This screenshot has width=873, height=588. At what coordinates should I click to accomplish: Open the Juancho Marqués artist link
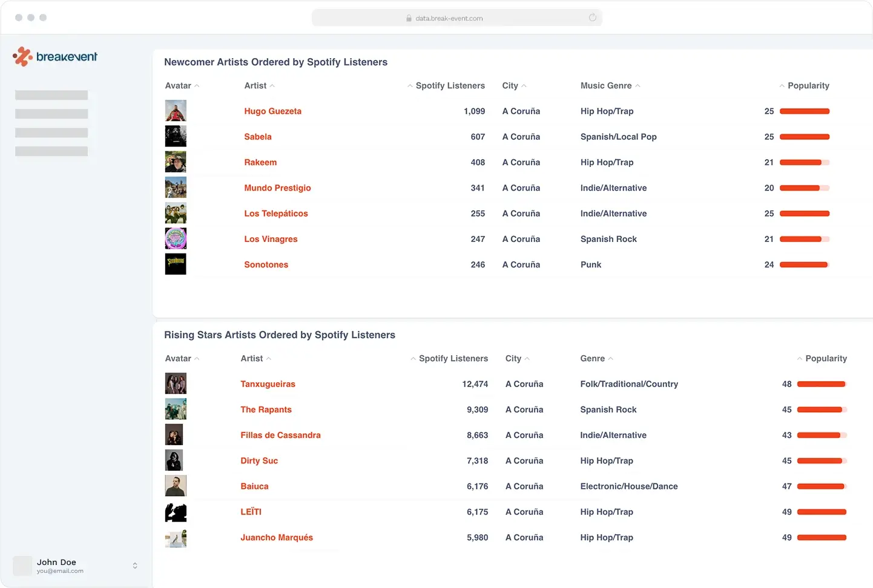277,537
